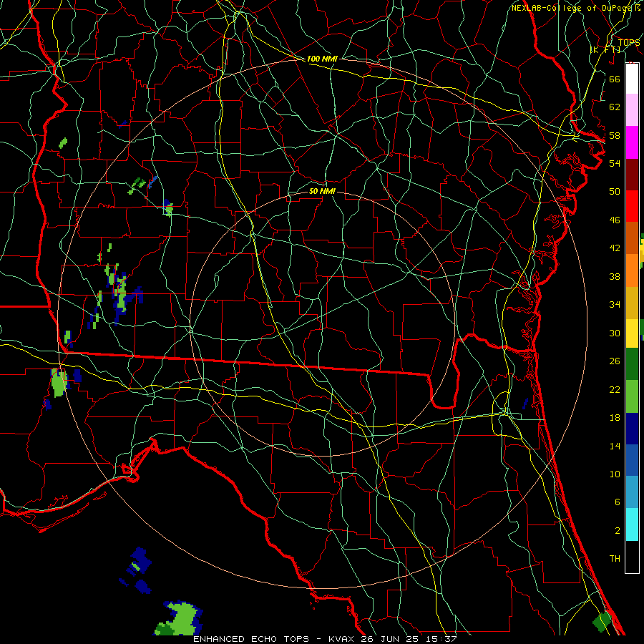Click the "26" legend value
Viewport: 644px width, 644px height.
[615, 361]
